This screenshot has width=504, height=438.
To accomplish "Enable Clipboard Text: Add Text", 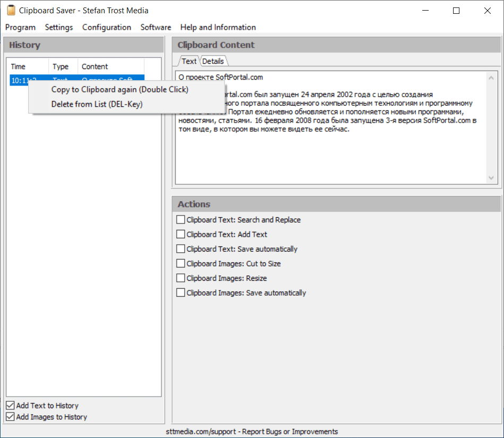I will 222,235.
